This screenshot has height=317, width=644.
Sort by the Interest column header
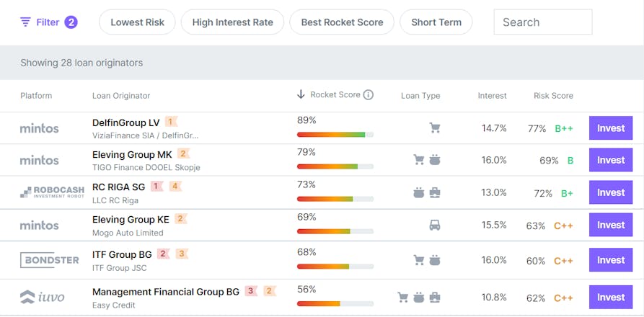pyautogui.click(x=492, y=96)
